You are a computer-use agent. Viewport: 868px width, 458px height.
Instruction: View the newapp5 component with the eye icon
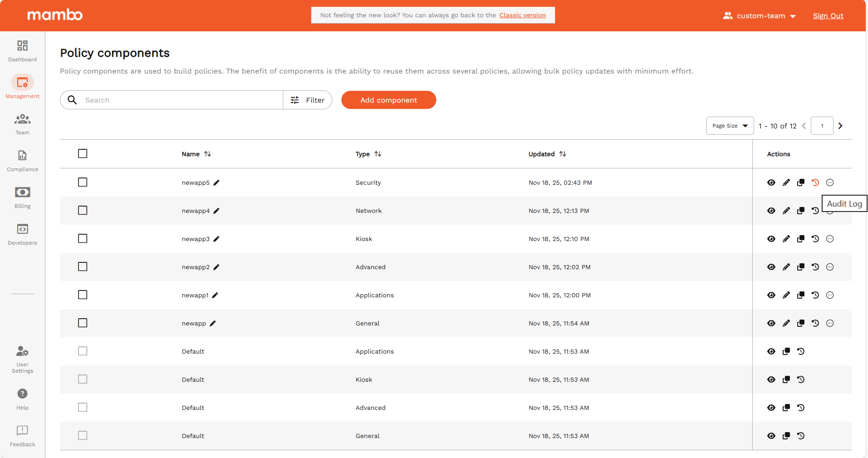pos(771,182)
